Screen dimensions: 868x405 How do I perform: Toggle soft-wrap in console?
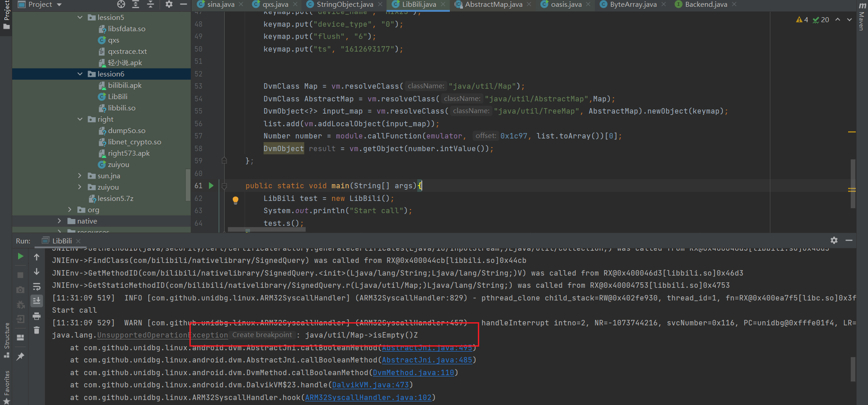pos(37,286)
